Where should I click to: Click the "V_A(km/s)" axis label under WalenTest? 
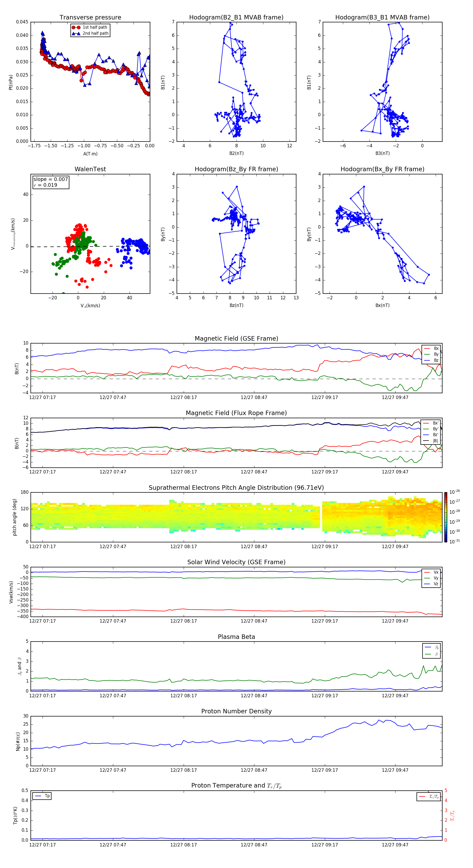point(90,306)
